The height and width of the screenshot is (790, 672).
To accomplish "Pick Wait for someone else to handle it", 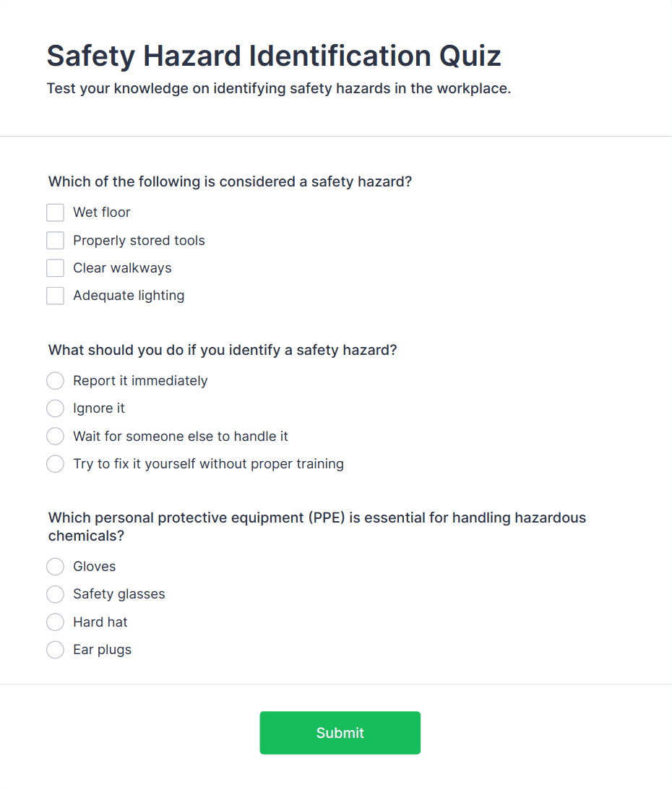I will pos(55,437).
